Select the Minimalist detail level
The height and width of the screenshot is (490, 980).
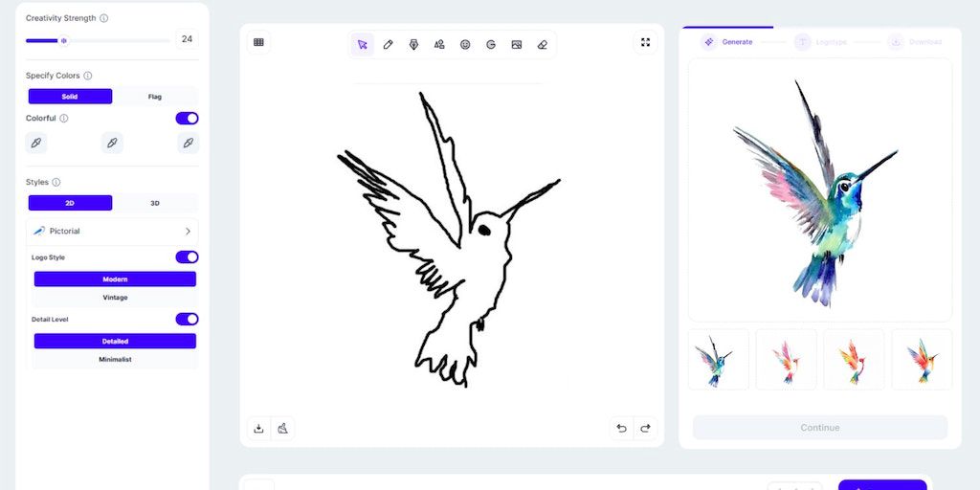pyautogui.click(x=115, y=360)
